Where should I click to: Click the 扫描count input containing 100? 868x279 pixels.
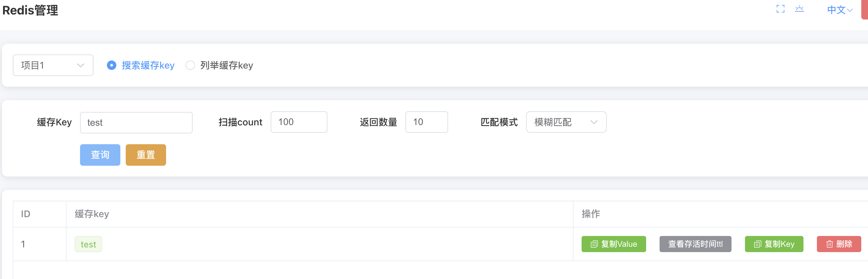click(299, 122)
